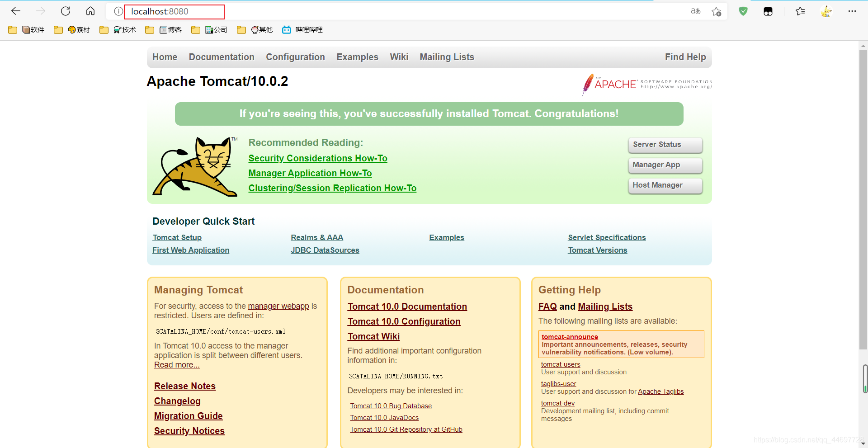Open the 公司 bookmarks folder
The width and height of the screenshot is (868, 448).
[209, 30]
